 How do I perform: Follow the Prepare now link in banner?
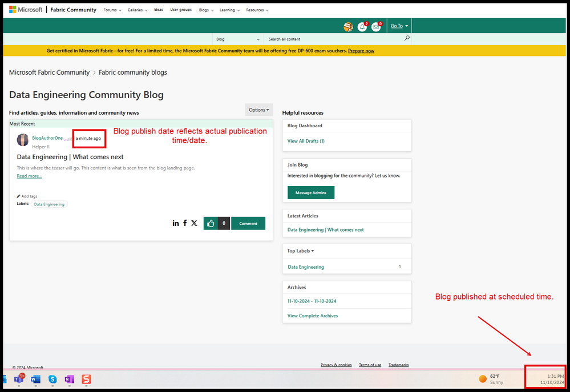pos(361,51)
